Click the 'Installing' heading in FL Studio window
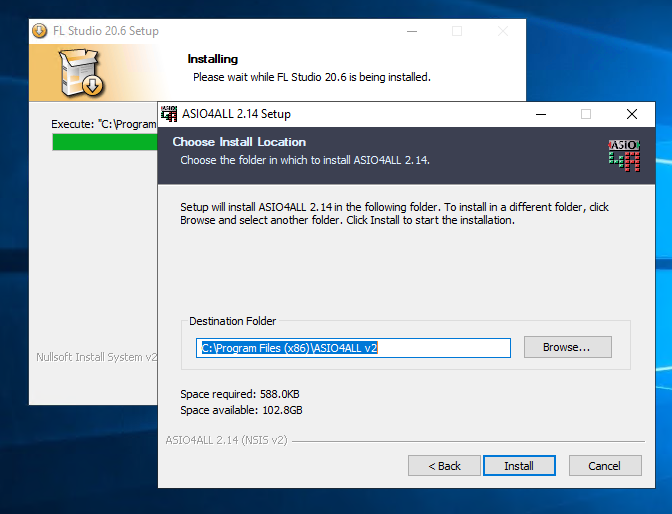The image size is (672, 514). tap(213, 59)
